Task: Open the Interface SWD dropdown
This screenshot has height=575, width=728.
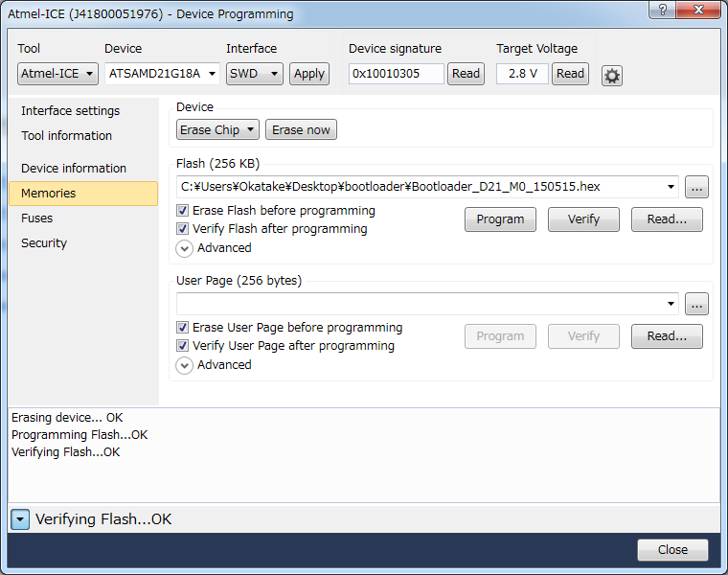Action: point(255,74)
